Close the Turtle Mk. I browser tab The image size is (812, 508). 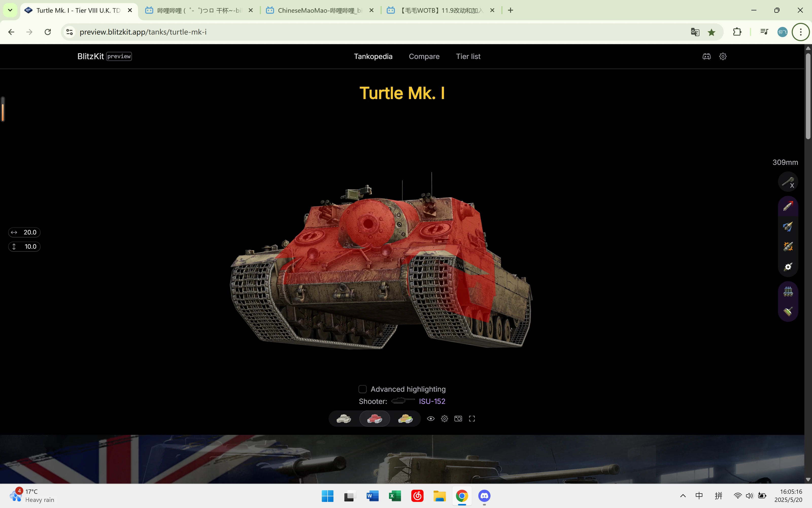[130, 10]
